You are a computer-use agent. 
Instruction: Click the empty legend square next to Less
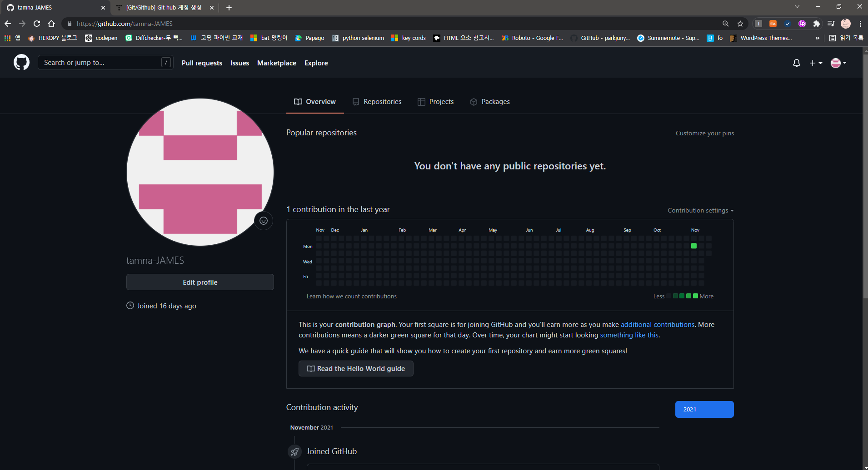pos(668,296)
